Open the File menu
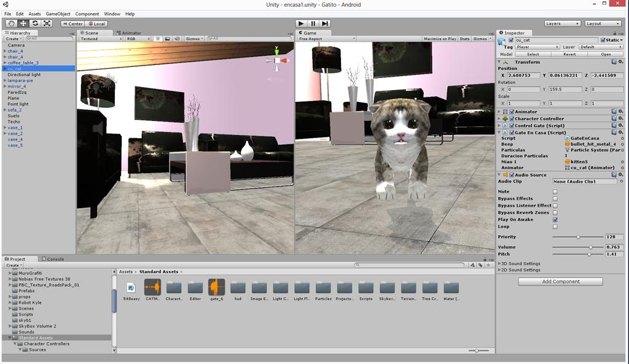The image size is (629, 364). [x=7, y=14]
